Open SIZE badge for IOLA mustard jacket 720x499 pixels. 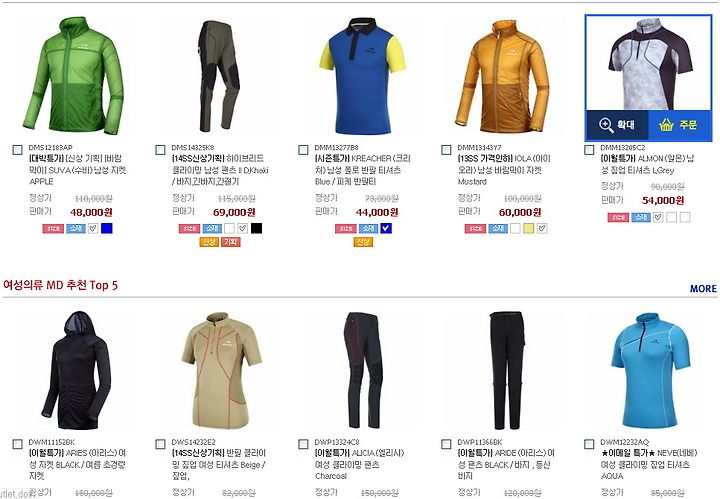[475, 229]
